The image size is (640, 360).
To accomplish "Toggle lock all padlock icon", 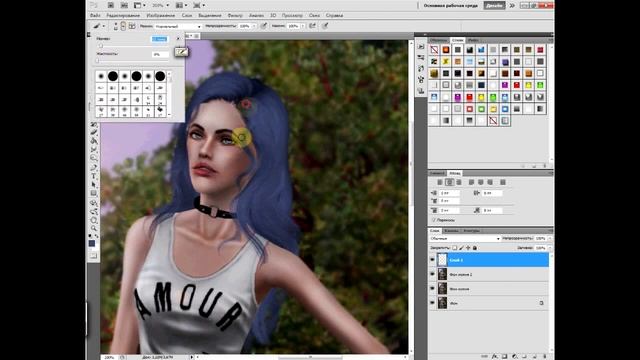I will (474, 248).
